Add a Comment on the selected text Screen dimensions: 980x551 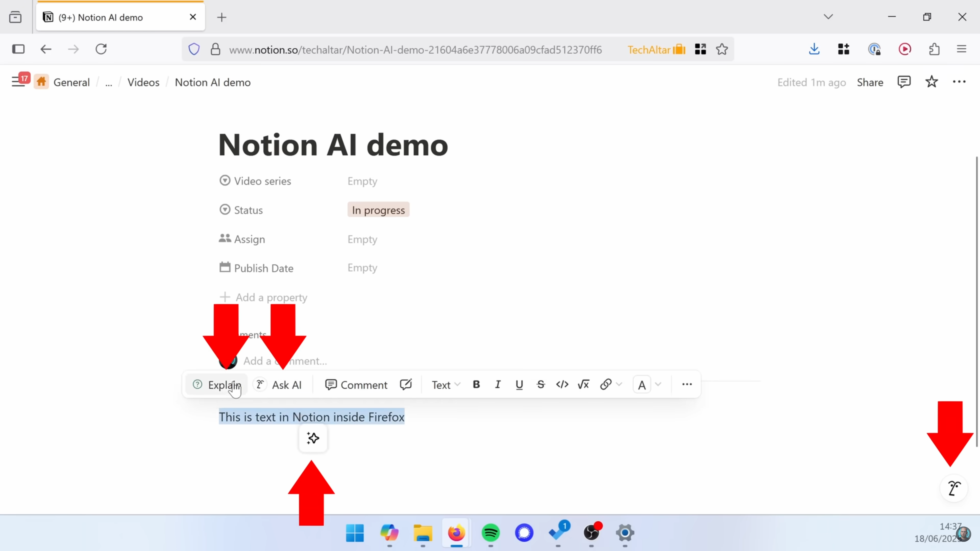[x=356, y=385]
